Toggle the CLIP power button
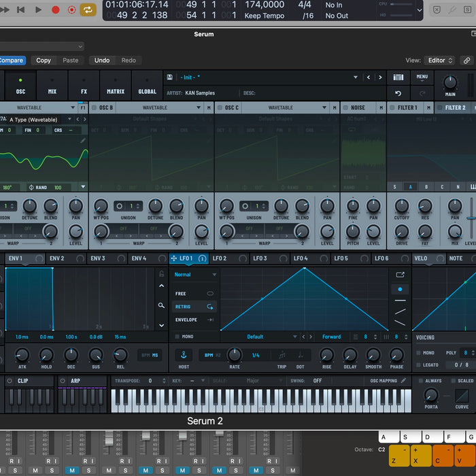Image resolution: width=476 pixels, height=476 pixels. [x=10, y=381]
